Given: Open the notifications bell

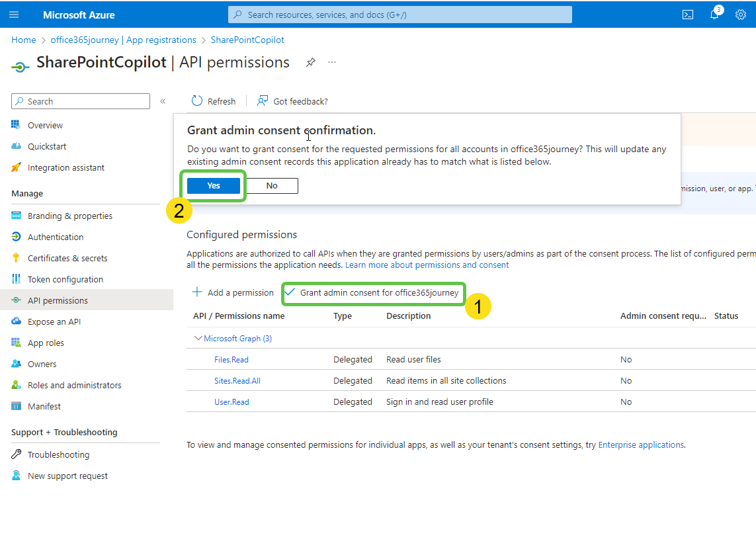Looking at the screenshot, I should tap(714, 14).
